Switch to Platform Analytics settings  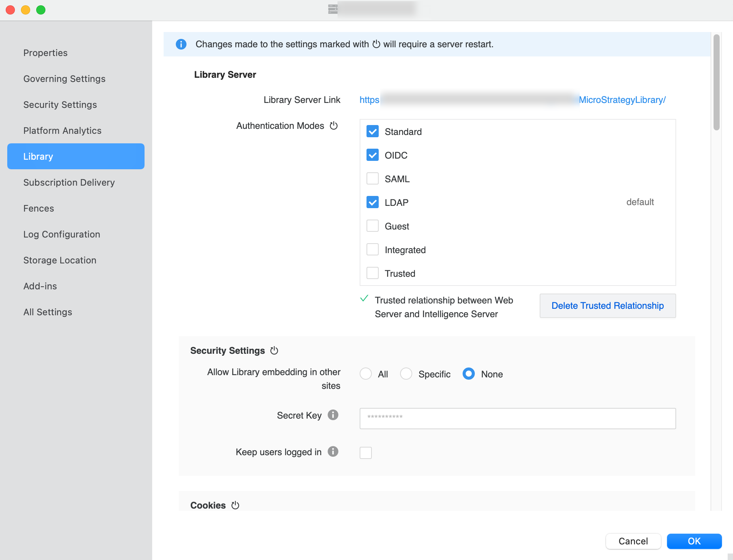point(62,130)
